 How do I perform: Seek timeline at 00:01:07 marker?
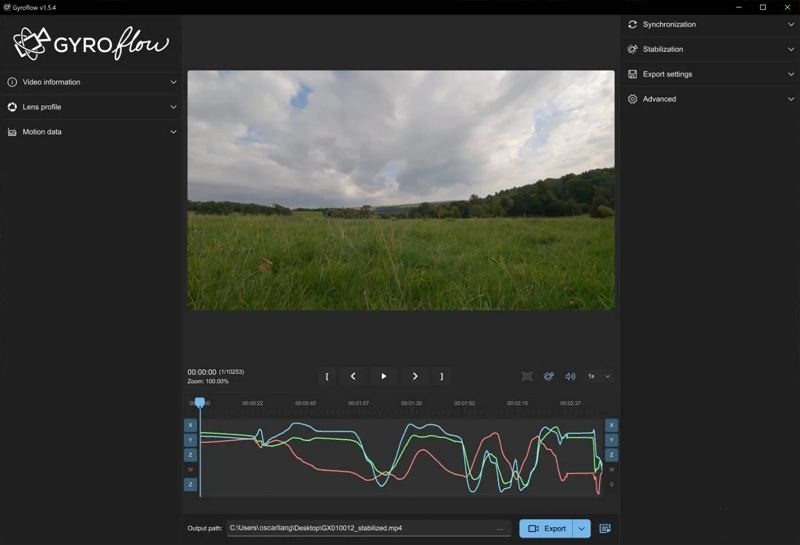point(359,404)
